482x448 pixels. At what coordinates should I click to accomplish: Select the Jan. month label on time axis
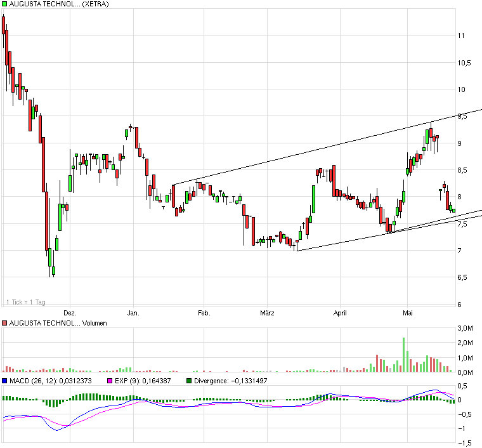pyautogui.click(x=133, y=313)
